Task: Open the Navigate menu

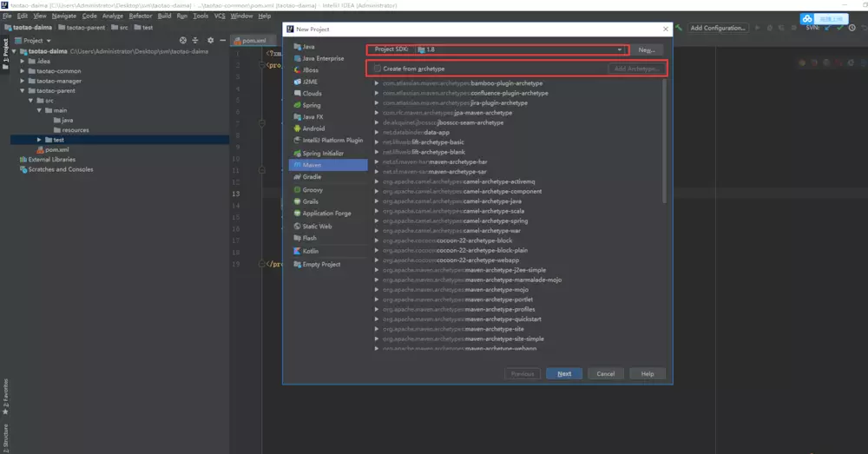Action: pos(64,16)
